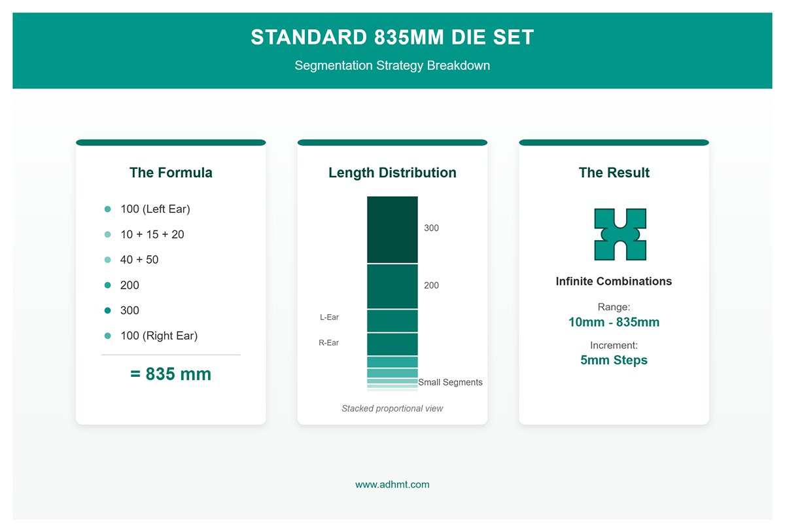Select the darkest 300 bar segment
Screen dimensions: 785x532
coord(392,230)
